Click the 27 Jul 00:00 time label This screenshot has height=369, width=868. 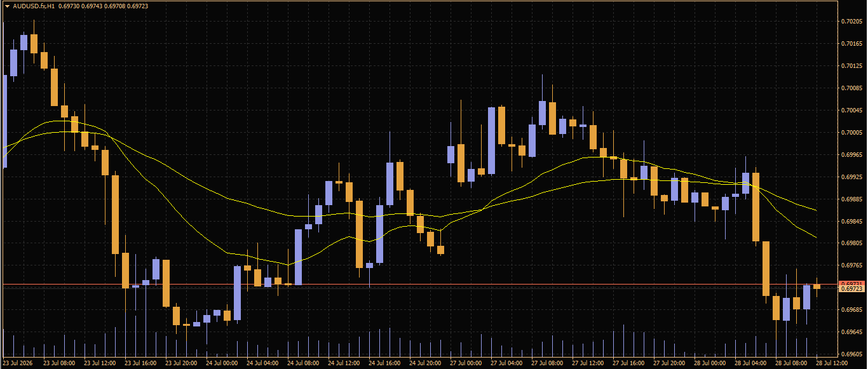point(466,363)
